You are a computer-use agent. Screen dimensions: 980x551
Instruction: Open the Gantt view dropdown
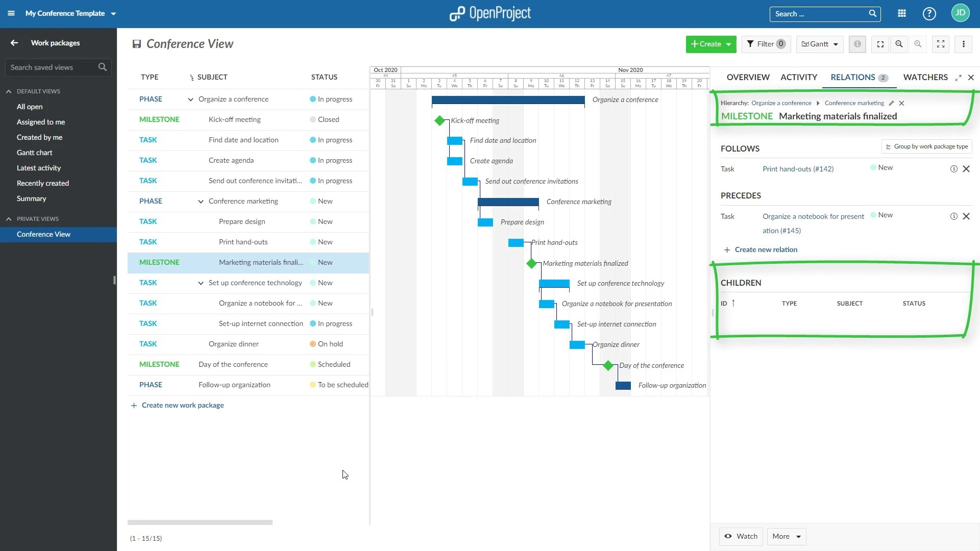click(820, 44)
